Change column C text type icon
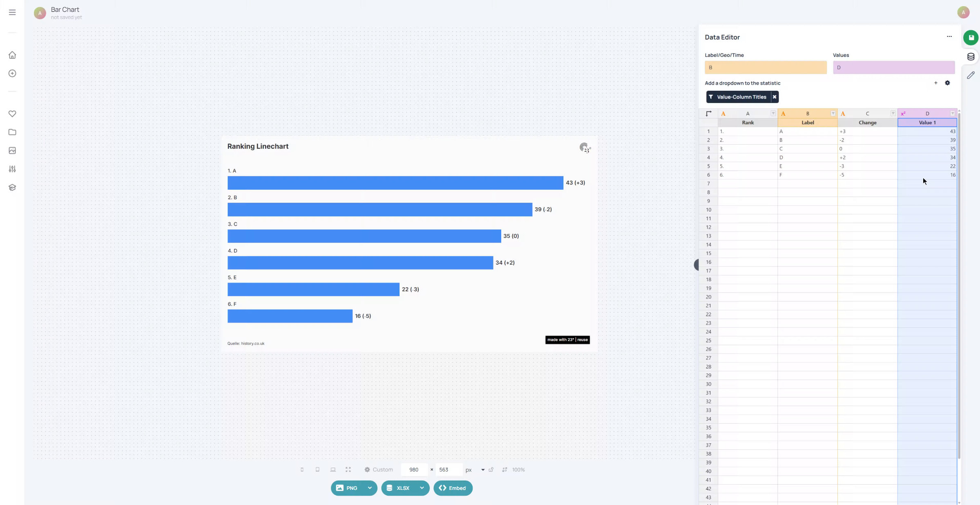The height and width of the screenshot is (505, 980). point(843,114)
